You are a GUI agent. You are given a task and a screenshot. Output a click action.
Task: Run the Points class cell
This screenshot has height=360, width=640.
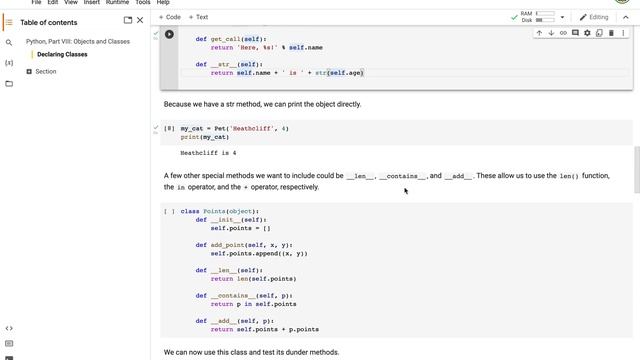[x=169, y=211]
